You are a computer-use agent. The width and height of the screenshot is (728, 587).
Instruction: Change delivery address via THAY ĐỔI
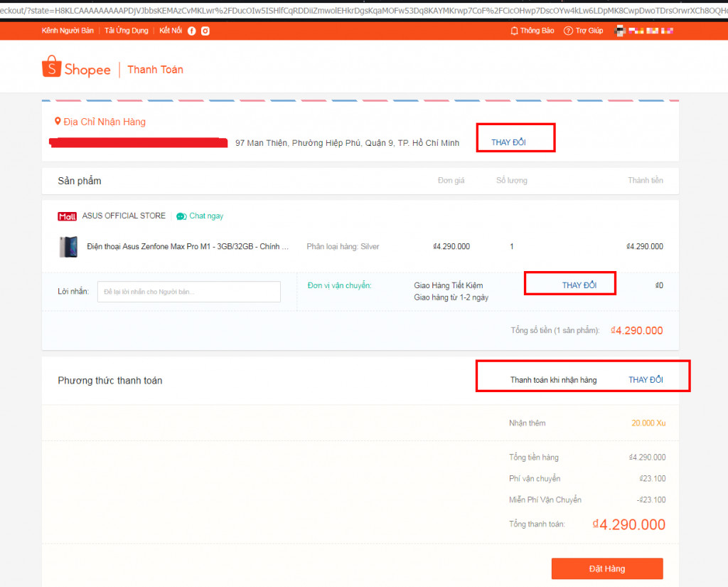pos(508,142)
